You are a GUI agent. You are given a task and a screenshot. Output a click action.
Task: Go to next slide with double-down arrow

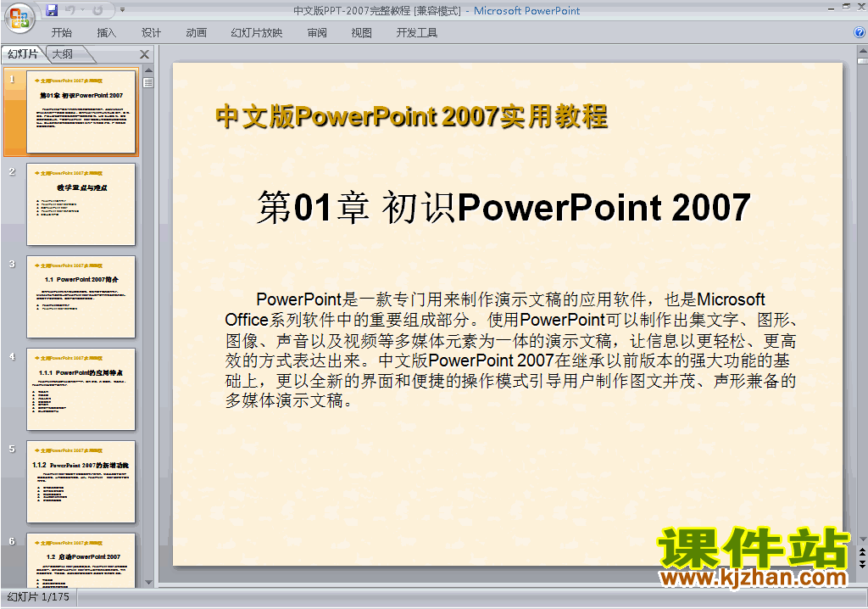click(x=862, y=563)
